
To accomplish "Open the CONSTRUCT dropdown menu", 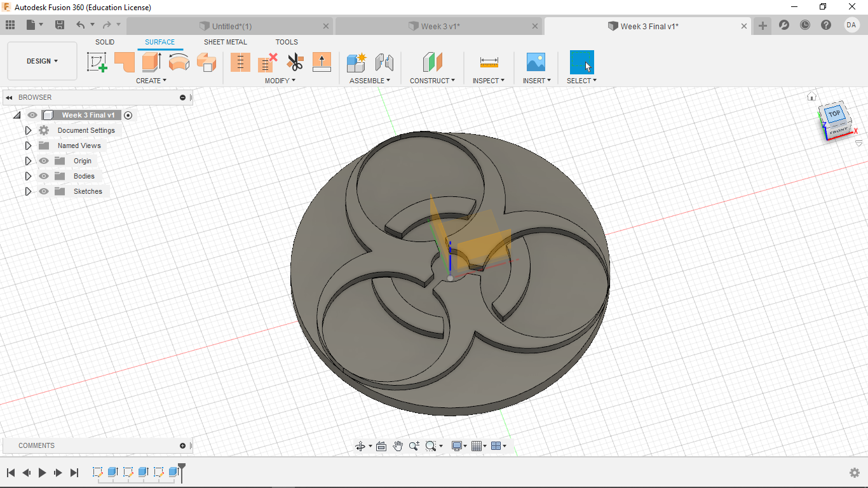I will (432, 81).
